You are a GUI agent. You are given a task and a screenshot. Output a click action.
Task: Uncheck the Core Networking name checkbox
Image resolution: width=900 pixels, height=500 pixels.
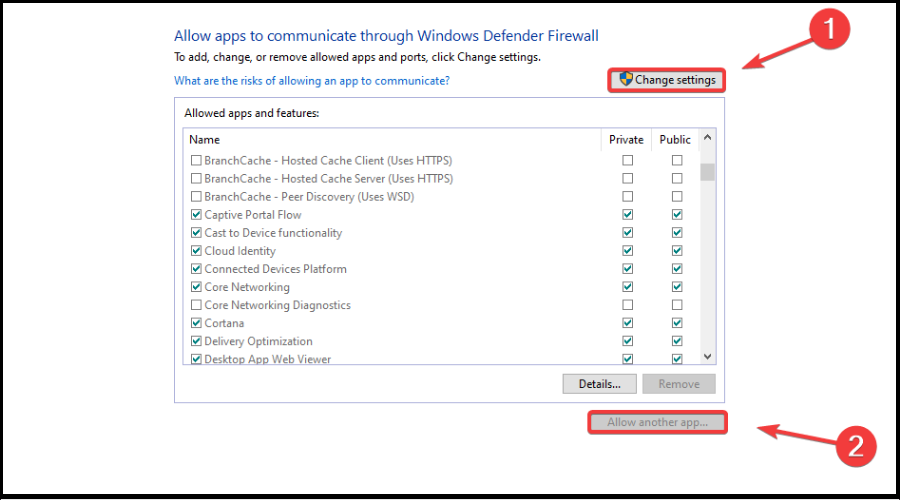click(196, 287)
